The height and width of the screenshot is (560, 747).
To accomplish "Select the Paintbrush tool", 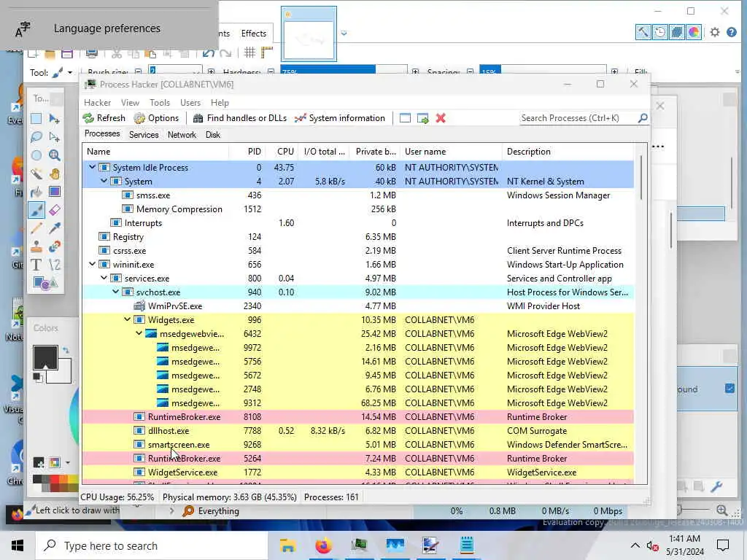I will point(36,210).
